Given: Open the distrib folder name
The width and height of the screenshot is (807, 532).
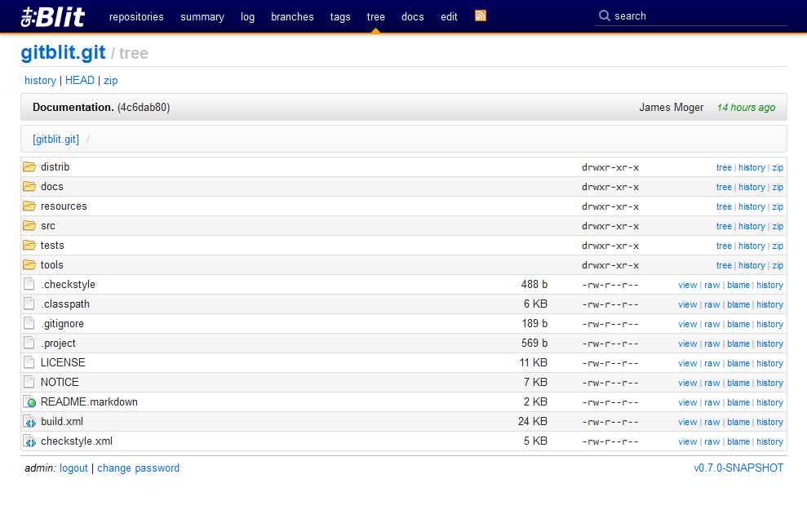Looking at the screenshot, I should (x=55, y=166).
